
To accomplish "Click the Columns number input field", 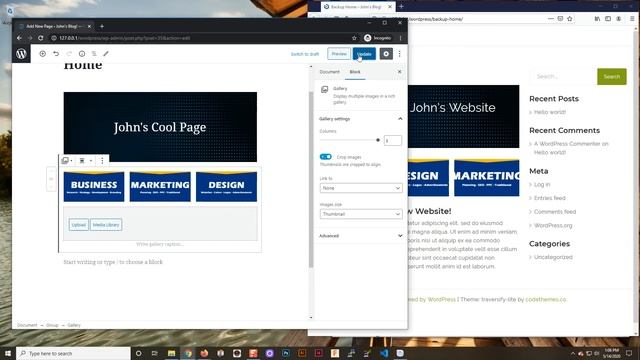I will [x=393, y=140].
